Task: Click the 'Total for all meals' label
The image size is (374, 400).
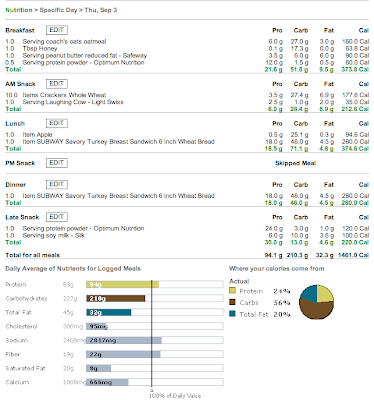Action: click(33, 255)
